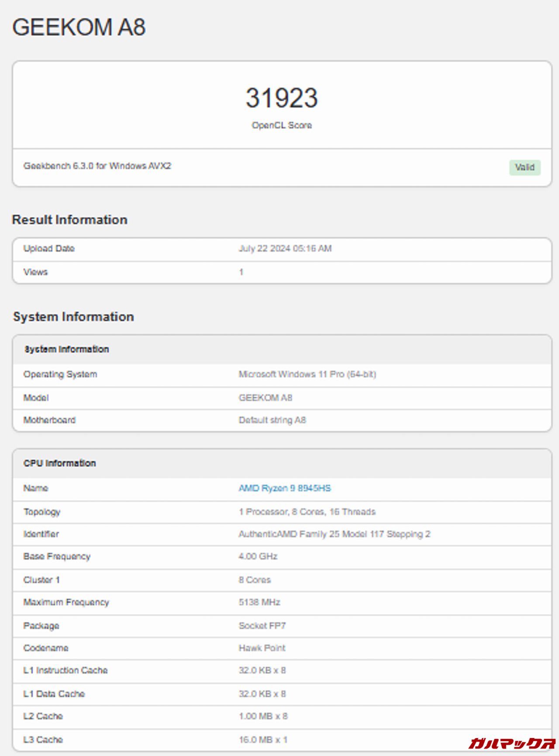Click the Default string A8 motherboard value
This screenshot has height=756, width=559.
[x=272, y=420]
